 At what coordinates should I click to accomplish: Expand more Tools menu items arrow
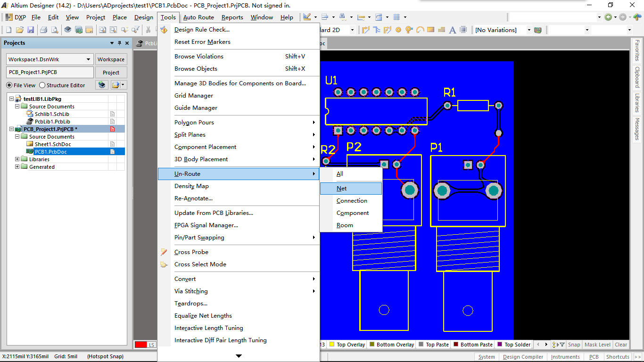239,356
